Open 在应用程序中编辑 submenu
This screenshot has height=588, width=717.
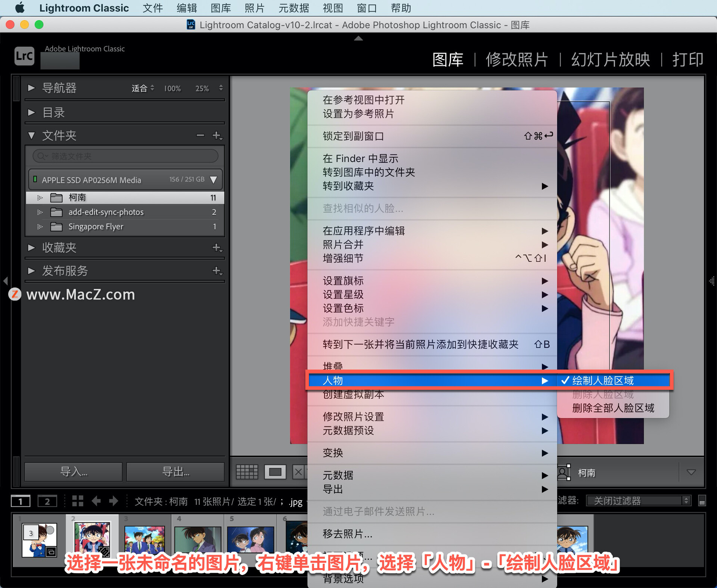tap(432, 231)
